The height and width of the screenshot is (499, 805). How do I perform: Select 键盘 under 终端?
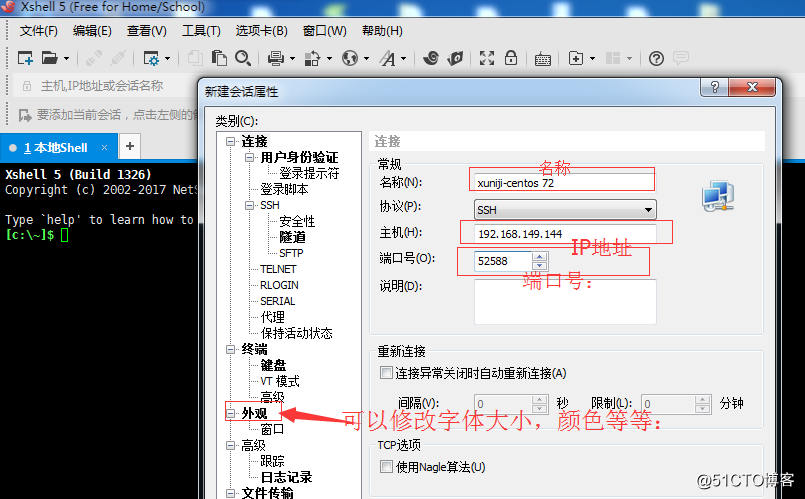point(273,366)
